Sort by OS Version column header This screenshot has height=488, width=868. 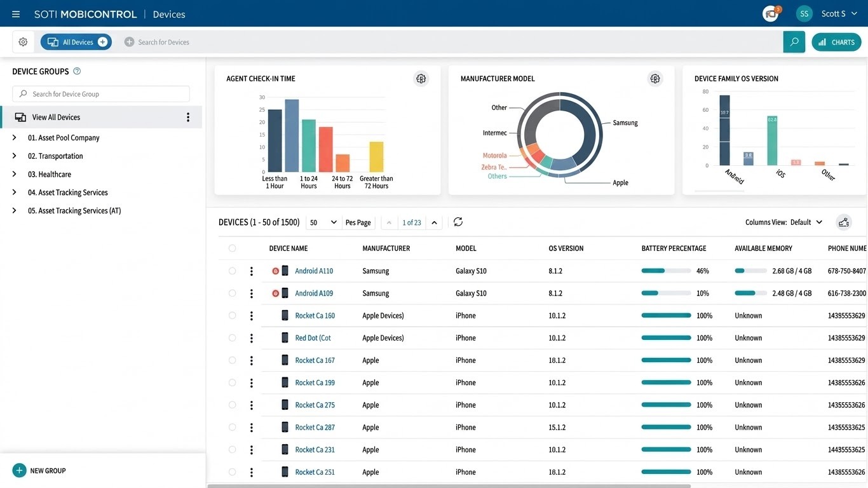click(x=566, y=248)
